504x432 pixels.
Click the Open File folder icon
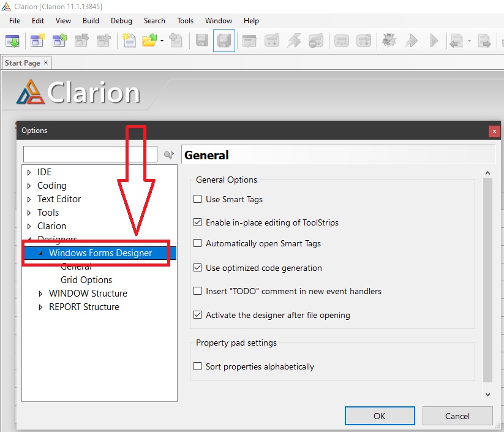click(x=149, y=40)
